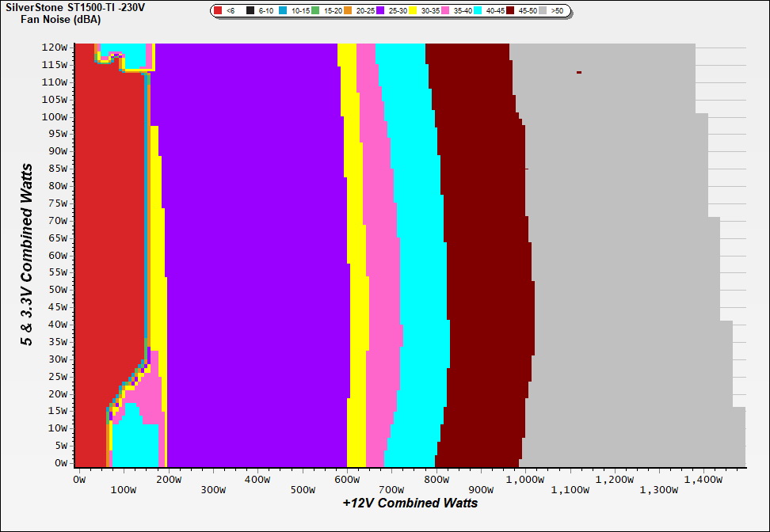
Task: Click the 5 & 3.3V Combined Watts axis title
Action: click(x=27, y=255)
